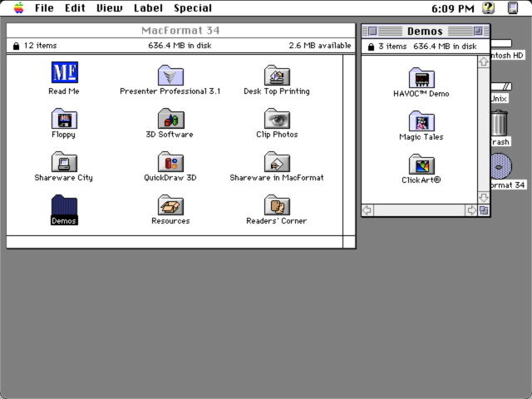Click the MacFormat 34 window title bar
Screen dimensions: 532x399
click(181, 31)
